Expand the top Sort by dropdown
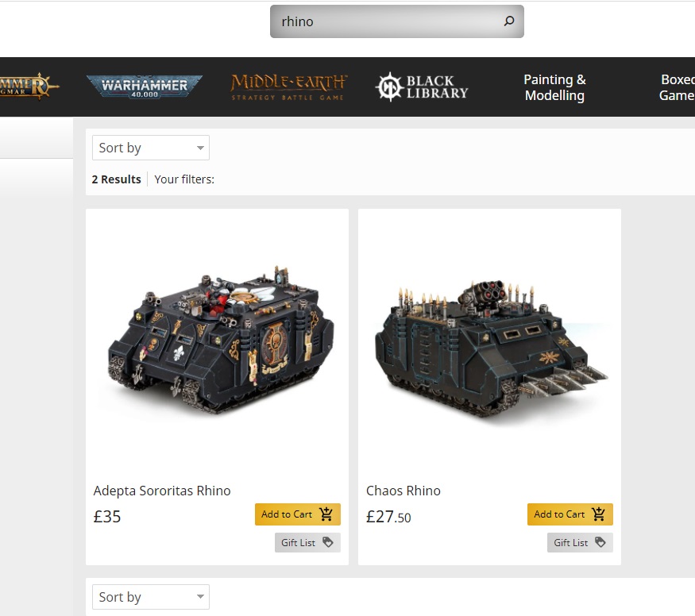The height and width of the screenshot is (616, 695). click(151, 148)
